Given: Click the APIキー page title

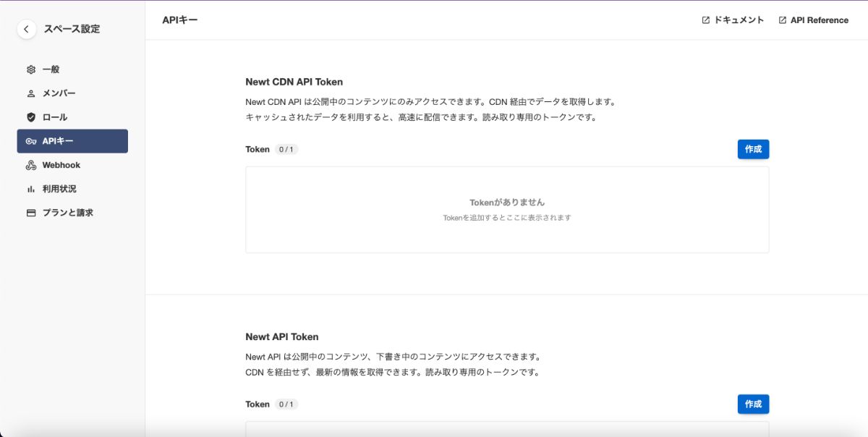Looking at the screenshot, I should tap(180, 20).
